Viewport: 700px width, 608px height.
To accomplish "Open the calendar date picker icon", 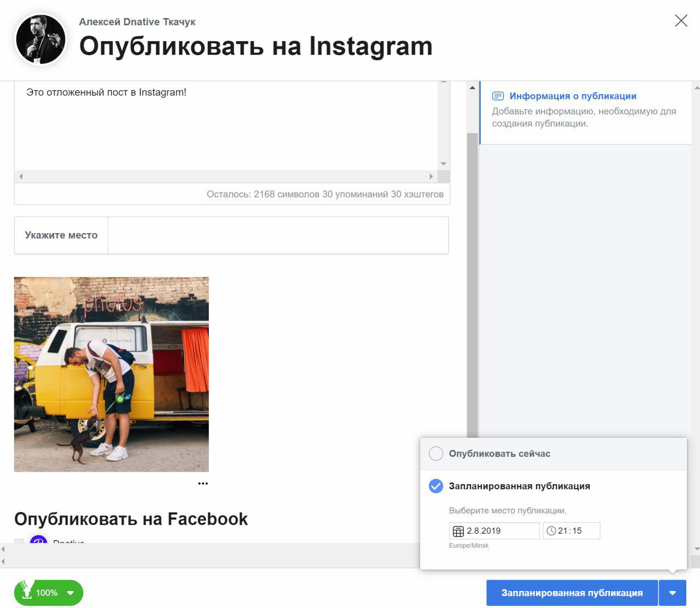I will [458, 530].
